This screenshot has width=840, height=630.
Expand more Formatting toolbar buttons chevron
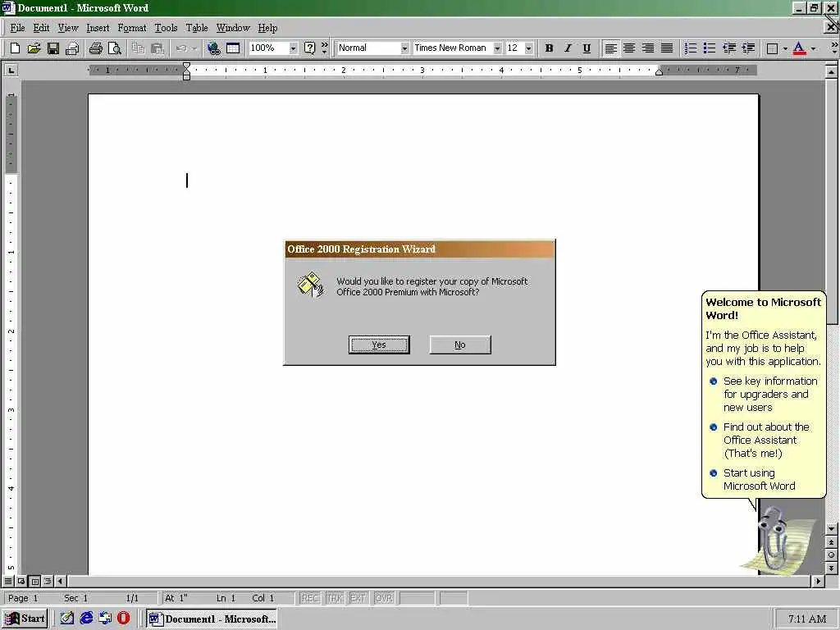[834, 48]
